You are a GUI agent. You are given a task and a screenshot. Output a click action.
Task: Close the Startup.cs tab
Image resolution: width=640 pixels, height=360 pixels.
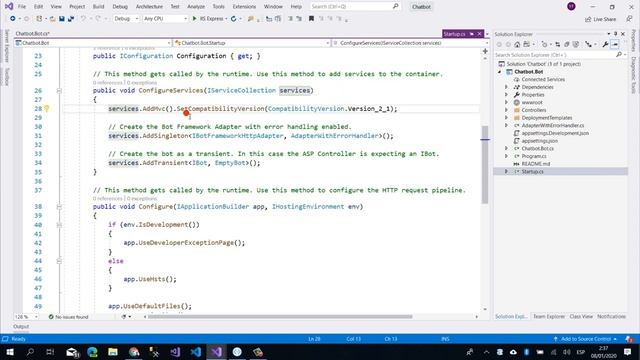pos(480,34)
